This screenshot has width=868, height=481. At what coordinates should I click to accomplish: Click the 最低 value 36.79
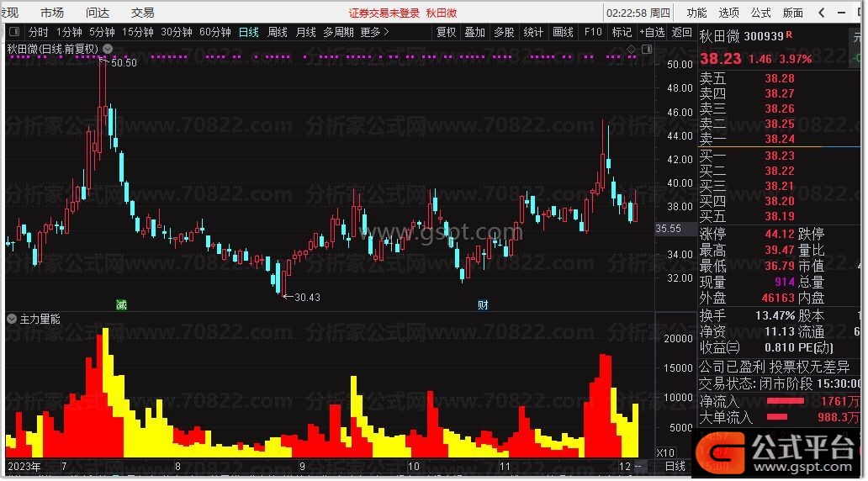click(780, 267)
